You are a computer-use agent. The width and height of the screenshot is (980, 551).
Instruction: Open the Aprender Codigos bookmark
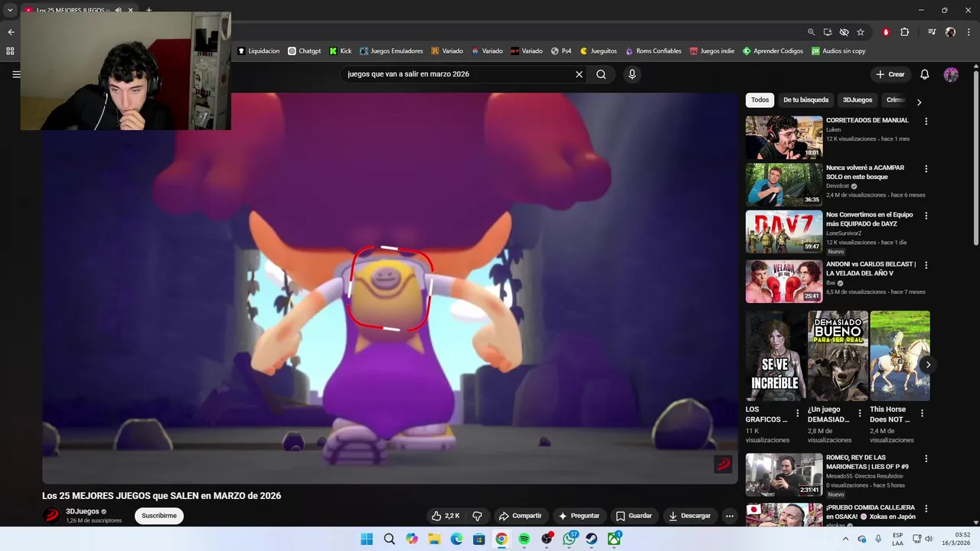point(773,51)
